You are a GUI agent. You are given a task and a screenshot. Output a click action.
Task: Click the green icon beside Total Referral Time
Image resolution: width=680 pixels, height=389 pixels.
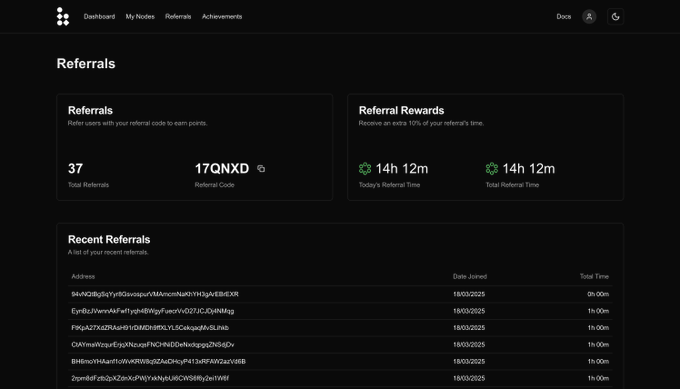[492, 169]
